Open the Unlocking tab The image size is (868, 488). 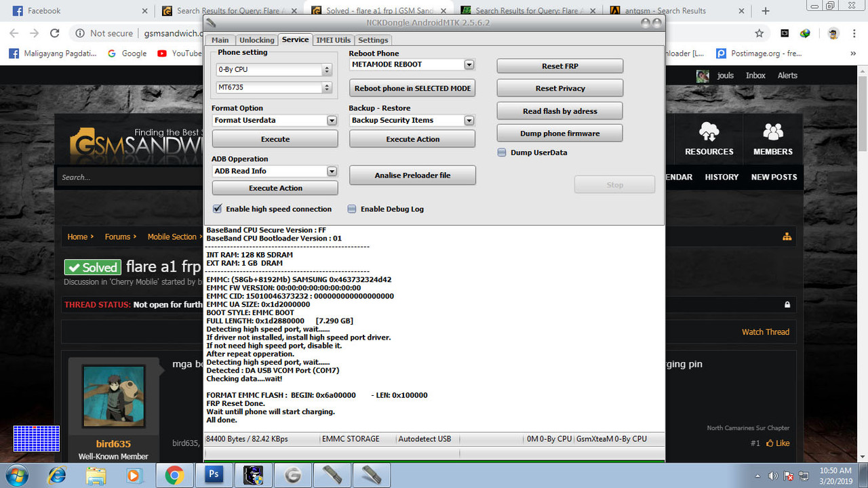257,40
